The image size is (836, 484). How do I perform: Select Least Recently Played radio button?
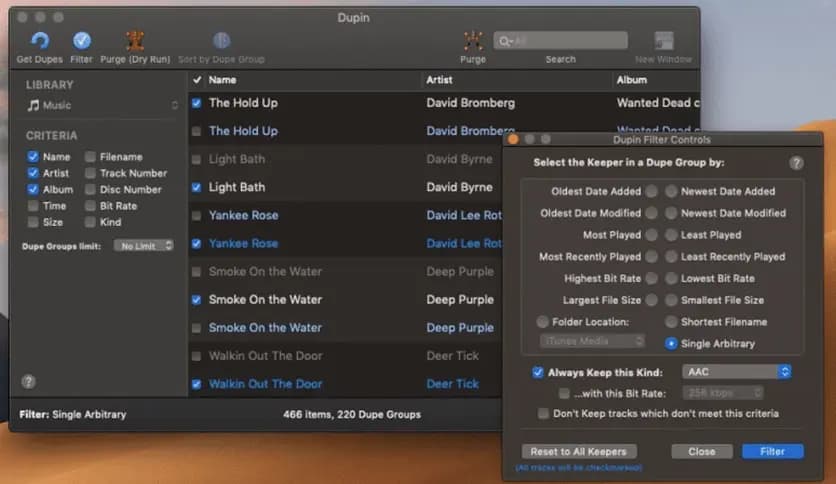(671, 256)
